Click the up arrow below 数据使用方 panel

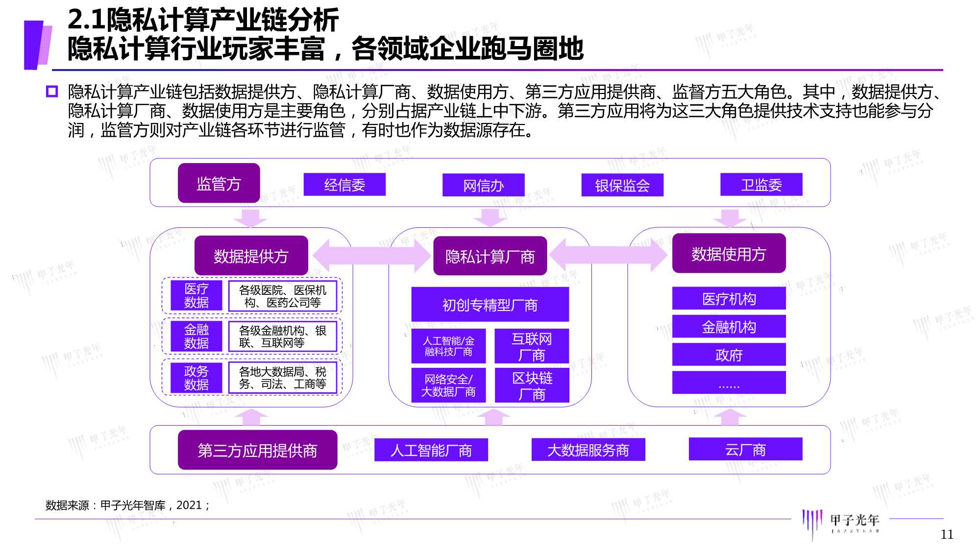click(x=730, y=417)
